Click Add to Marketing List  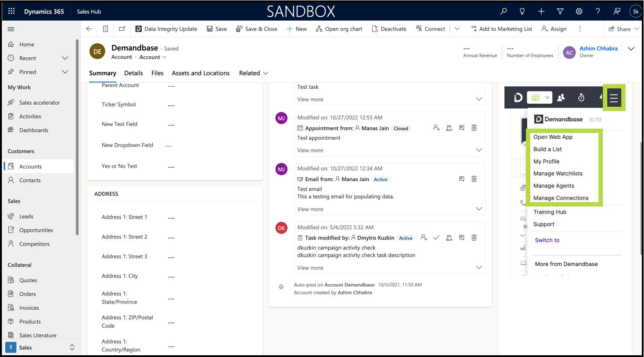click(x=501, y=29)
